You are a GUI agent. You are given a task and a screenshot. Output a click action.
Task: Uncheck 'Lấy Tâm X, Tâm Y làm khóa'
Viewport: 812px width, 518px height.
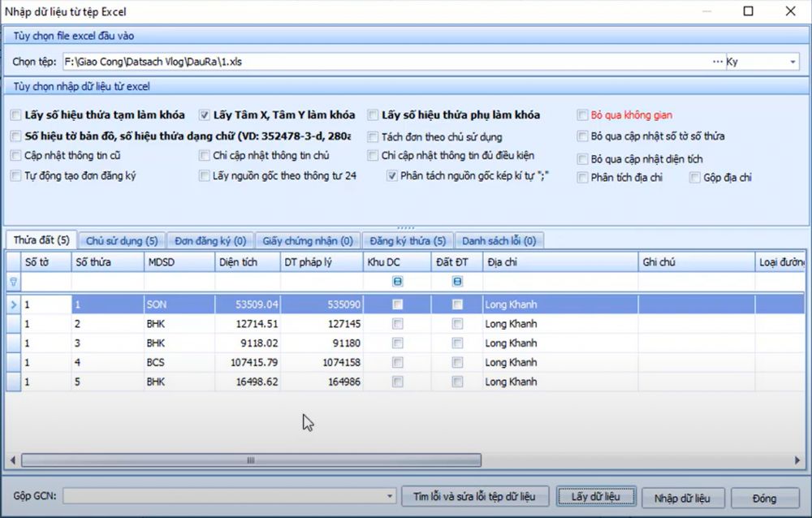(205, 114)
